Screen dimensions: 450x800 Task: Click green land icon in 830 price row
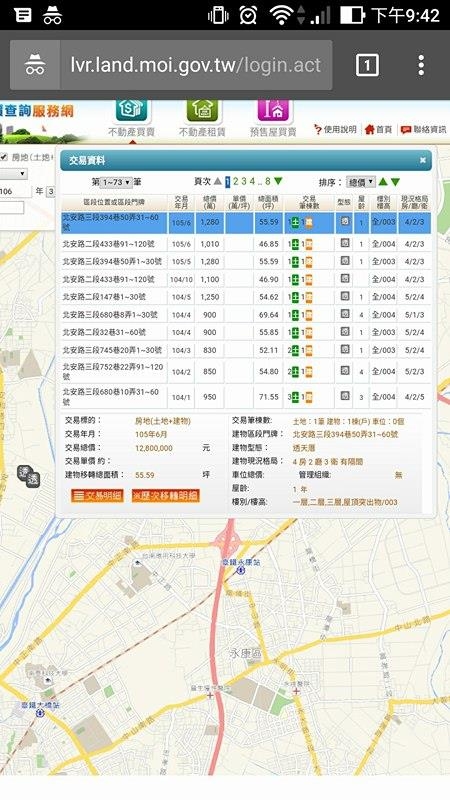click(x=295, y=351)
